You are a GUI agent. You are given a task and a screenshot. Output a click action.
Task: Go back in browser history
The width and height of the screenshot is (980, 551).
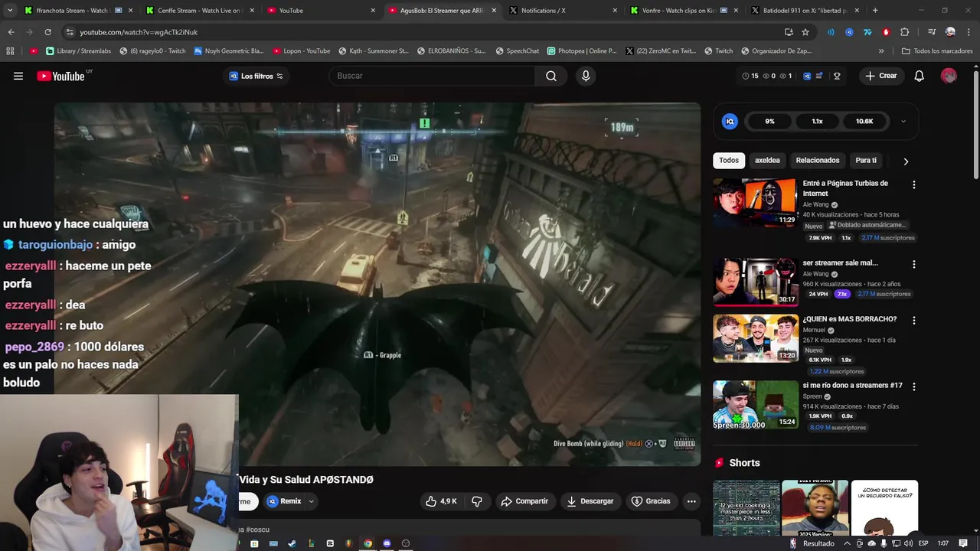click(11, 32)
